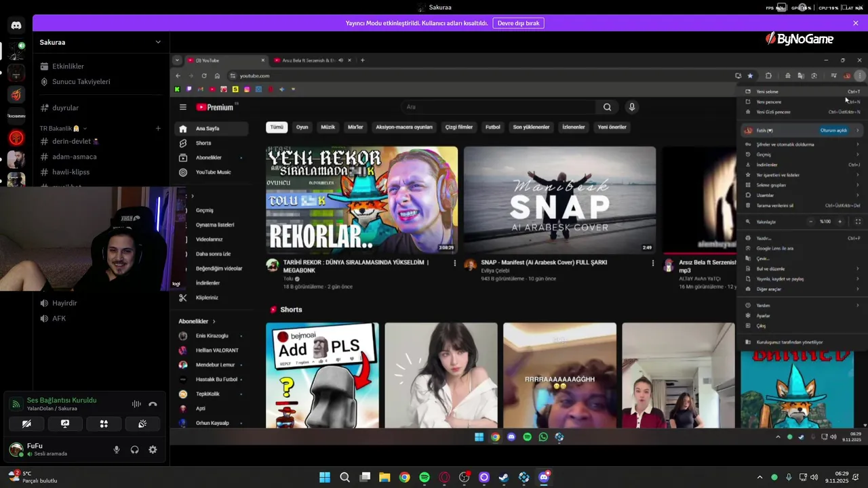Viewport: 868px width, 488px height.
Task: Turn on camera in voice panel
Action: click(26, 424)
